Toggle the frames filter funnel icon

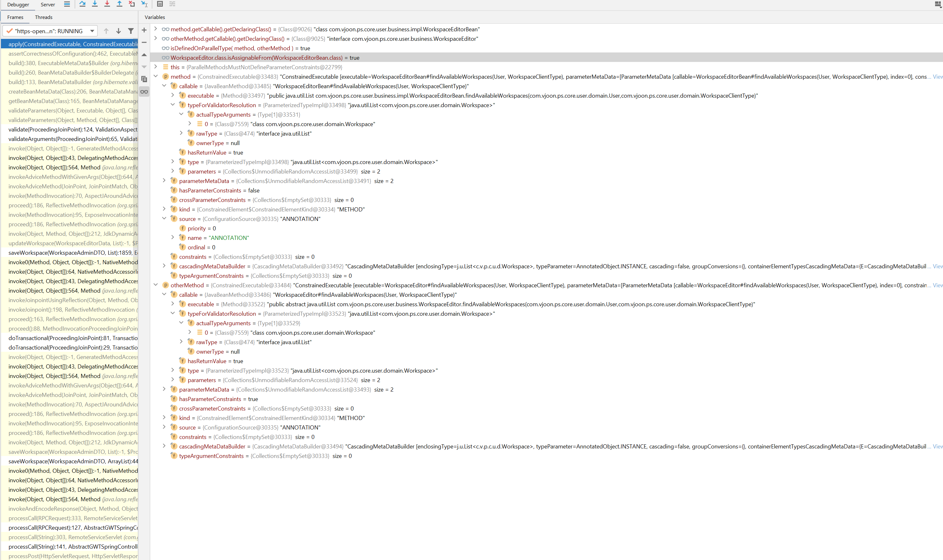[131, 31]
